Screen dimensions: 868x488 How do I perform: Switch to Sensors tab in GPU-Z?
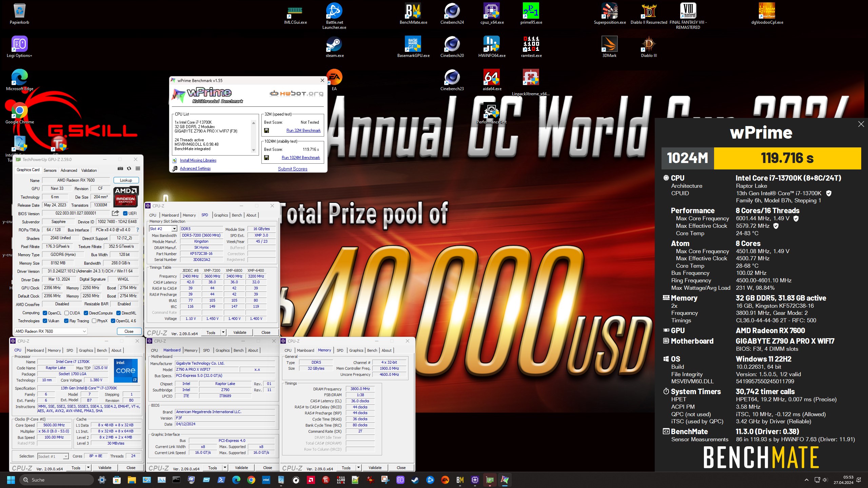pos(50,170)
